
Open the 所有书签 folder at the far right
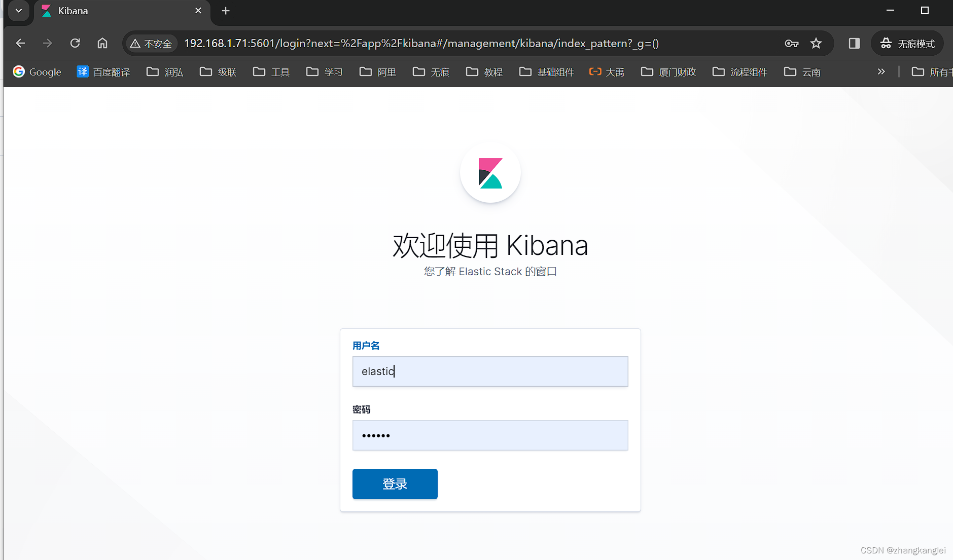pos(932,72)
